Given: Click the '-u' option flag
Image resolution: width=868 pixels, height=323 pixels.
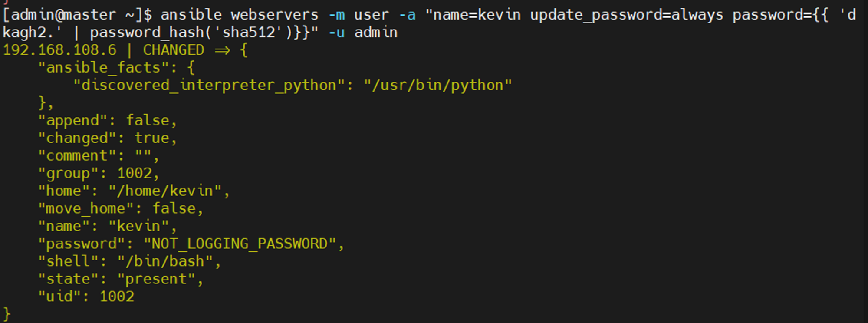Looking at the screenshot, I should 336,33.
